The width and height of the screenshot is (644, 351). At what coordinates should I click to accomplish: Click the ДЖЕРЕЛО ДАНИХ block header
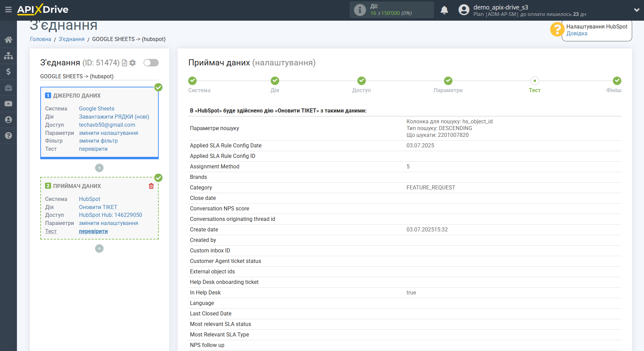(77, 96)
